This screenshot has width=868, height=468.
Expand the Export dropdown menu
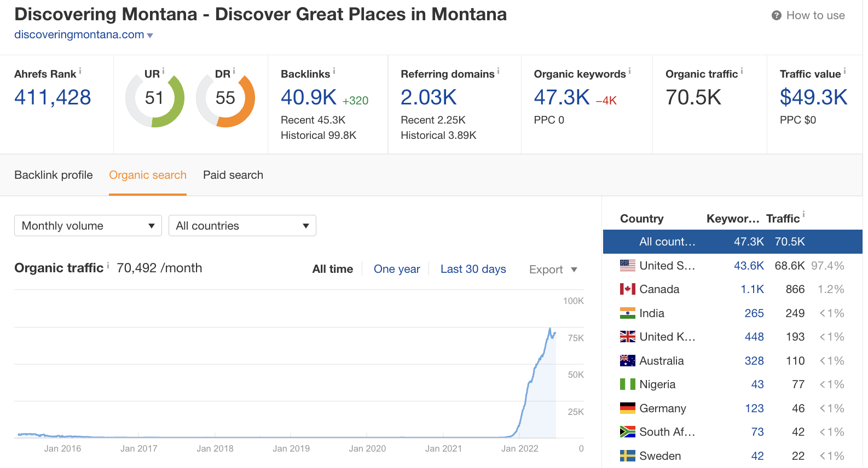pyautogui.click(x=553, y=270)
